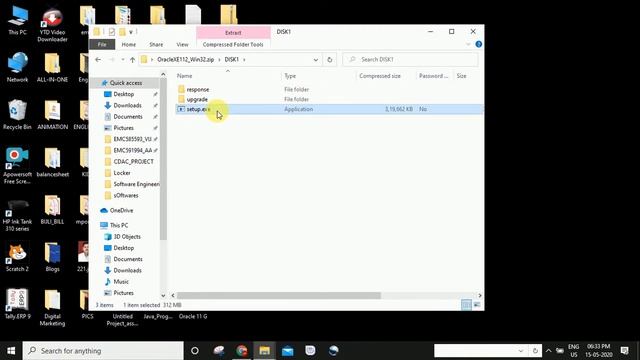640x360 pixels.
Task: Click the Properties icon in title bar
Action: tap(111, 32)
